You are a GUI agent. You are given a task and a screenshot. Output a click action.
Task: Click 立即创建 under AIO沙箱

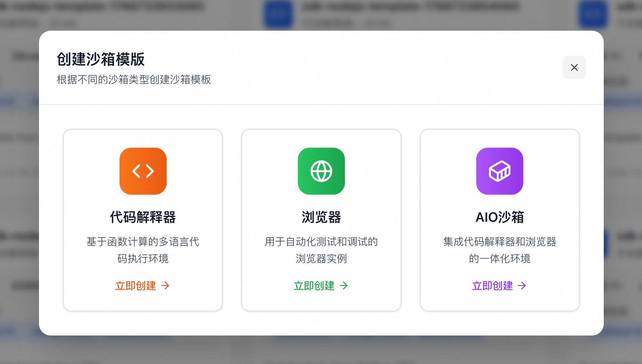[x=492, y=286]
